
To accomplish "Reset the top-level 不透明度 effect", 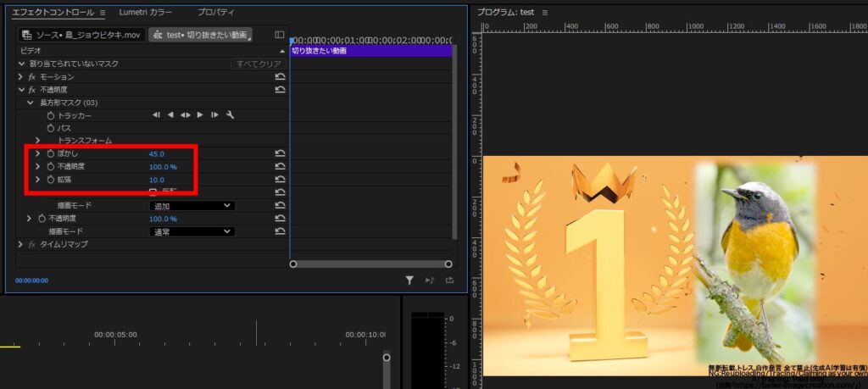I will point(280,90).
